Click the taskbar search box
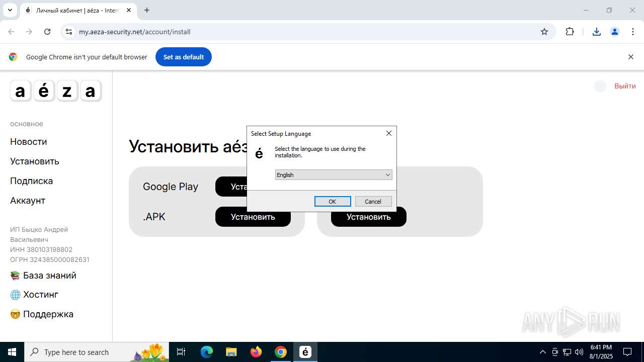This screenshot has width=644, height=362. pos(97,352)
